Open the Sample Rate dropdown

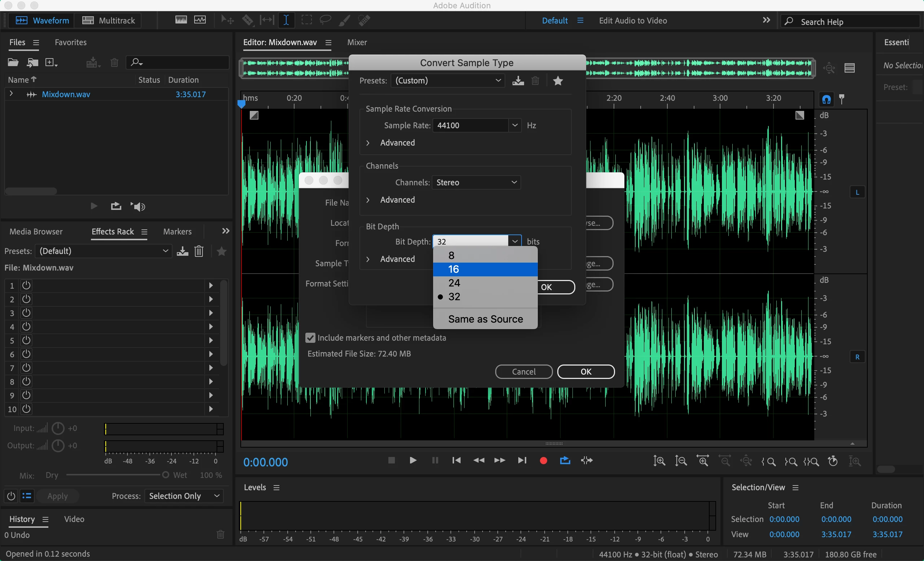(514, 125)
